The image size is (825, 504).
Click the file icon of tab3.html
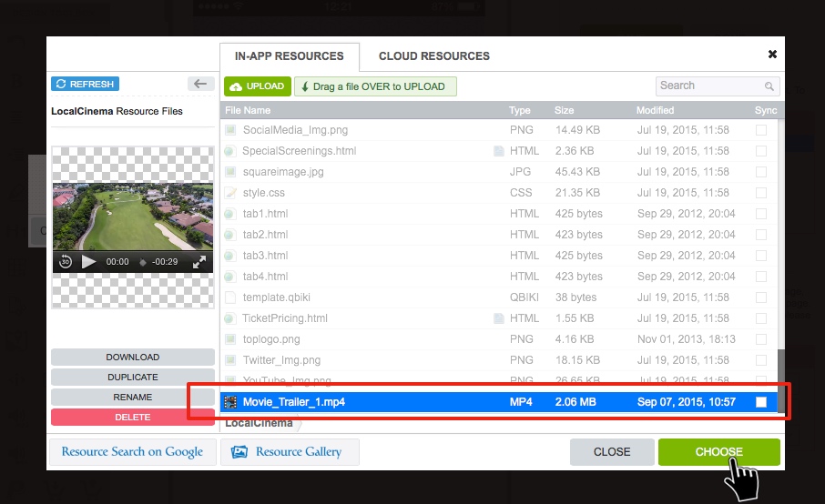pos(229,256)
